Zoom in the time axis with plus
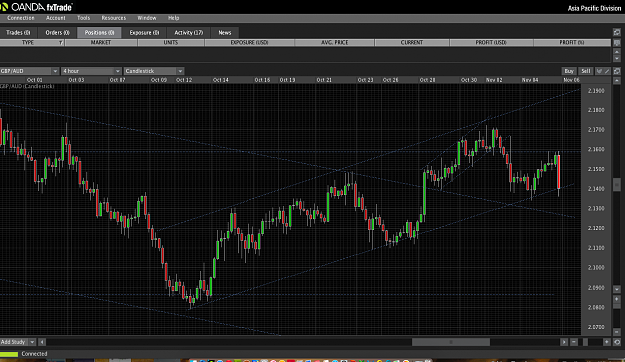Screen dimensions: 625x362 (607, 342)
